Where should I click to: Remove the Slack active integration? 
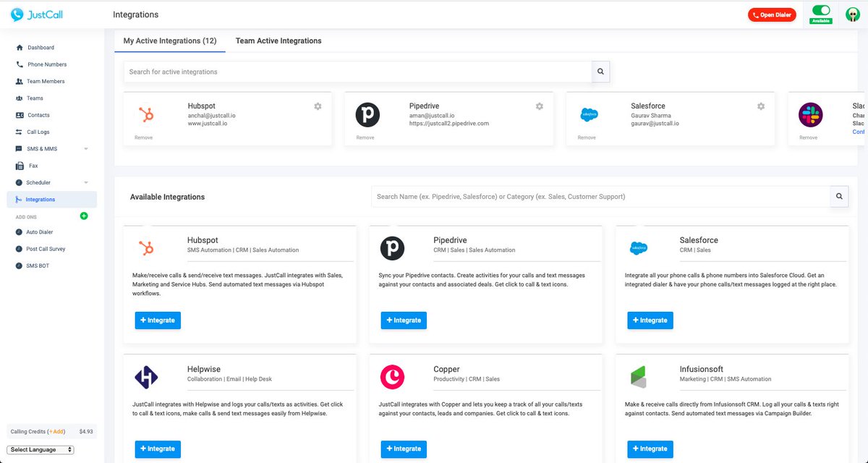pos(808,137)
